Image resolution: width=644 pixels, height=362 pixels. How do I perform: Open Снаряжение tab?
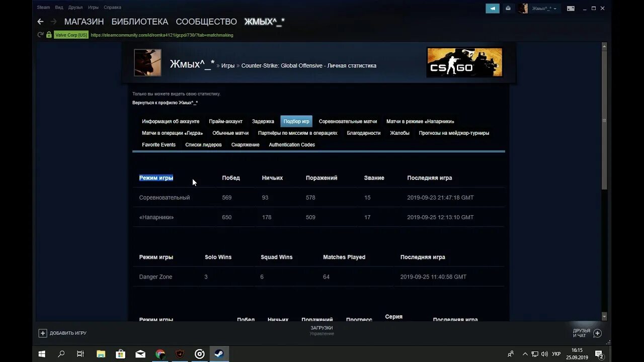pos(246,145)
